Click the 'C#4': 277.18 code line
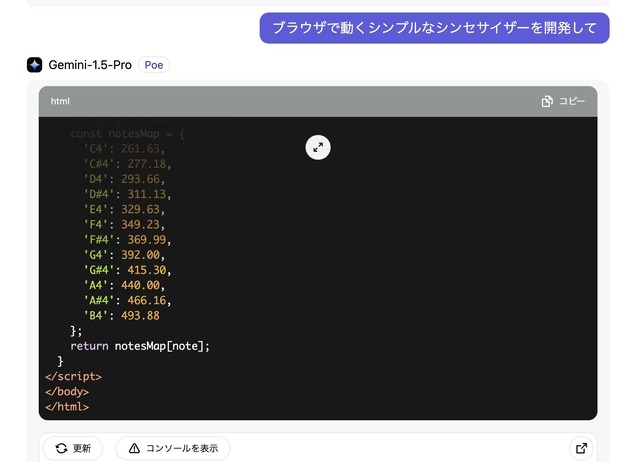This screenshot has height=462, width=640. 127,164
